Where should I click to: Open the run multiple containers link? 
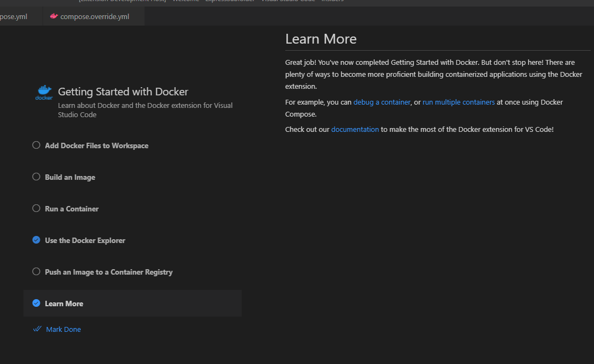point(459,102)
